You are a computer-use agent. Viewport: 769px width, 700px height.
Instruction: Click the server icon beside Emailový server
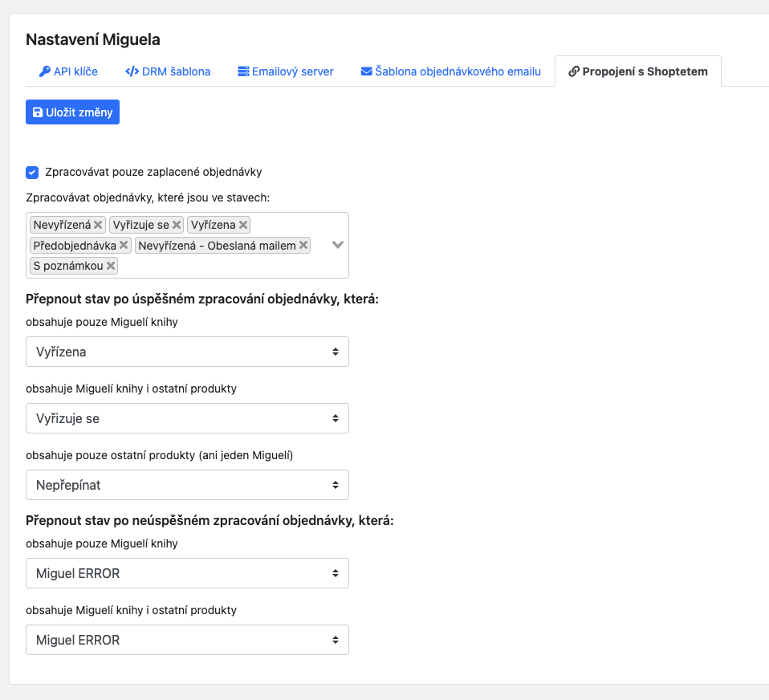(243, 71)
